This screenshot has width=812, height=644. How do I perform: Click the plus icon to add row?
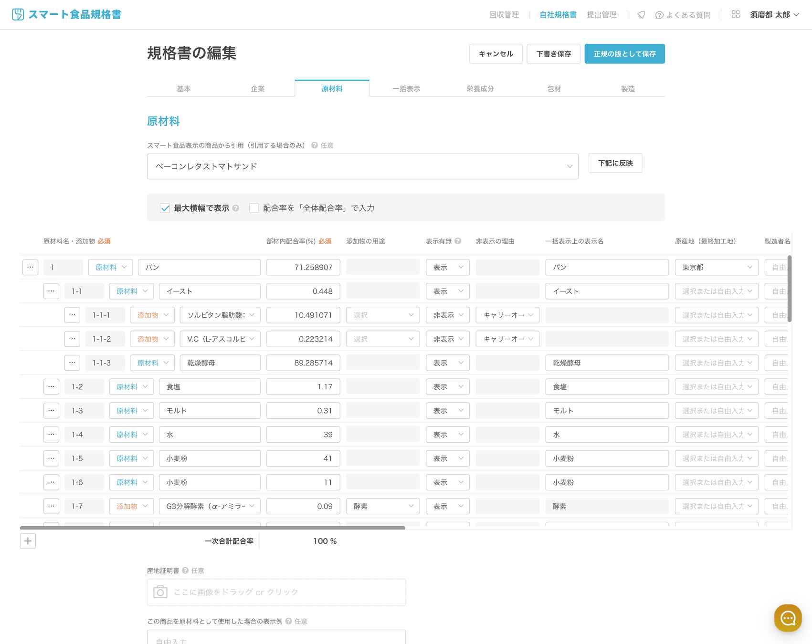pos(28,541)
